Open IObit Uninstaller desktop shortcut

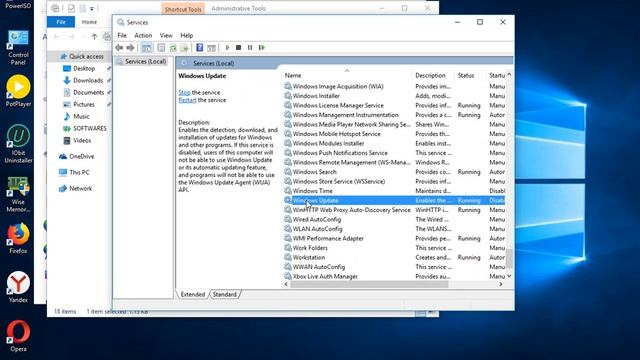click(x=18, y=144)
